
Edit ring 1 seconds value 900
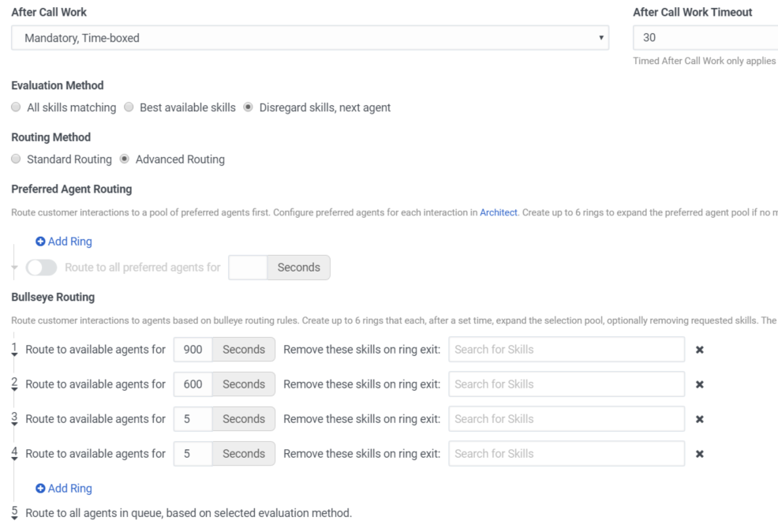(193, 350)
